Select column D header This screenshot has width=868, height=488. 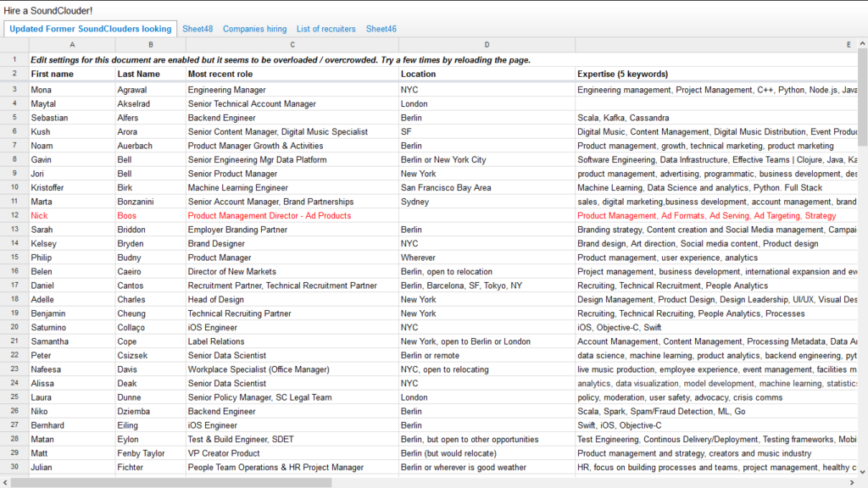pyautogui.click(x=487, y=45)
